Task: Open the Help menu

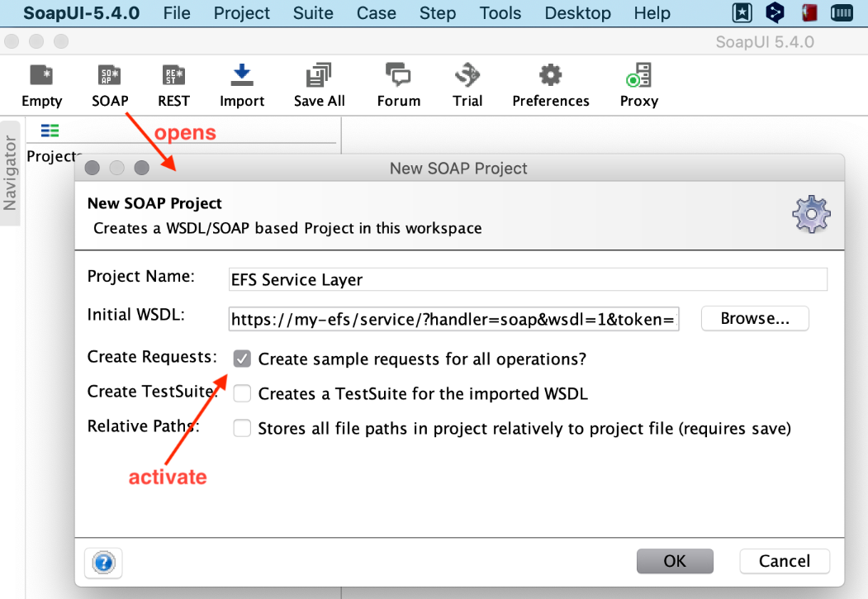Action: click(652, 12)
